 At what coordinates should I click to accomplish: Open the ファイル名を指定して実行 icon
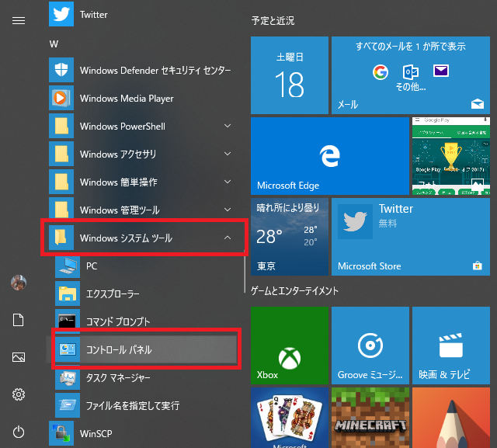(x=68, y=405)
